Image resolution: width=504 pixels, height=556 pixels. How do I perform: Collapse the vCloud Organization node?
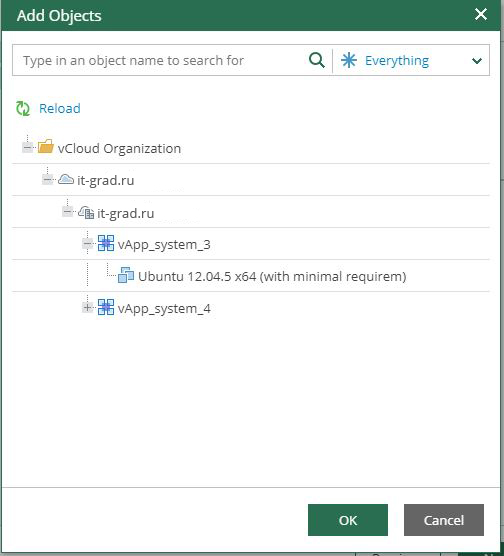point(27,147)
